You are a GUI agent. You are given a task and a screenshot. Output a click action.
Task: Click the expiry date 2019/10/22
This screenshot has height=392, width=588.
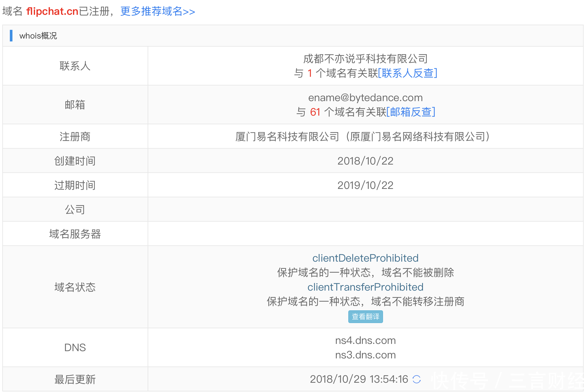[365, 185]
